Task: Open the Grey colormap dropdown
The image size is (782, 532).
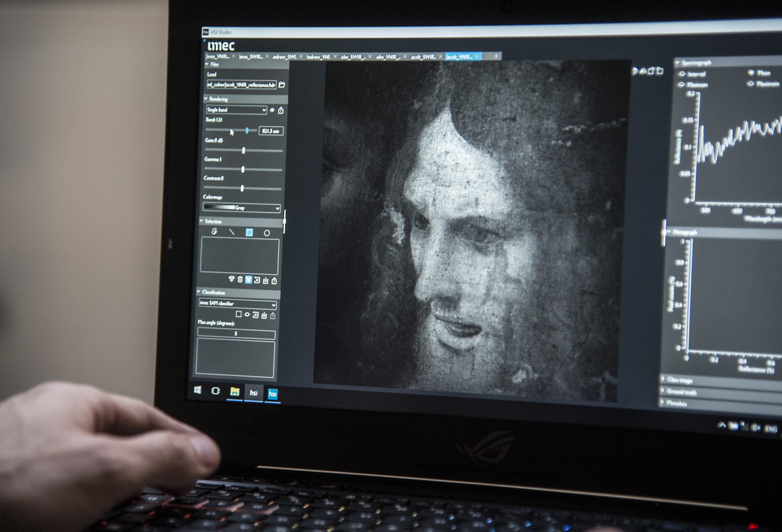Action: (x=242, y=208)
